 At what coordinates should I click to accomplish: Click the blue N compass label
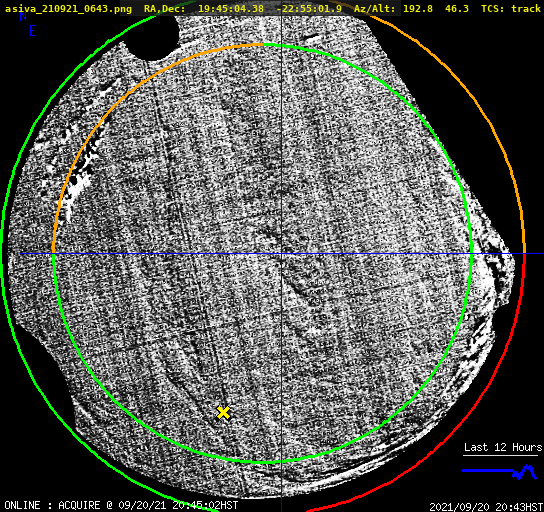click(23, 16)
